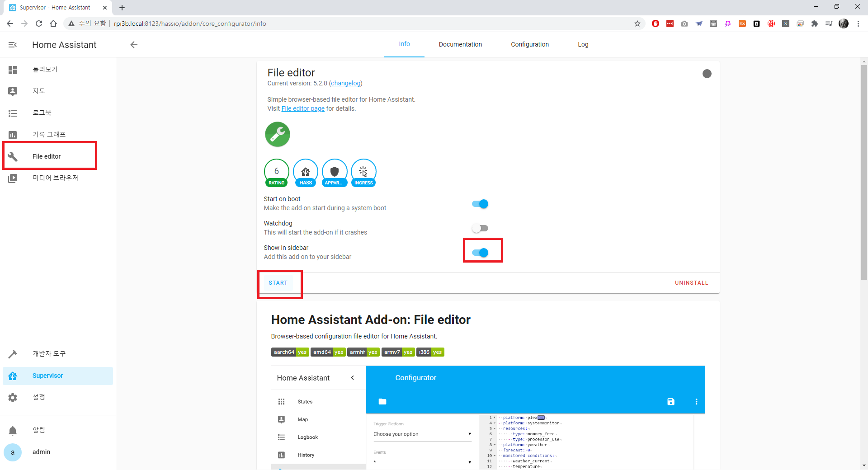Click the rating 6 badge
The image size is (868, 470).
click(277, 173)
